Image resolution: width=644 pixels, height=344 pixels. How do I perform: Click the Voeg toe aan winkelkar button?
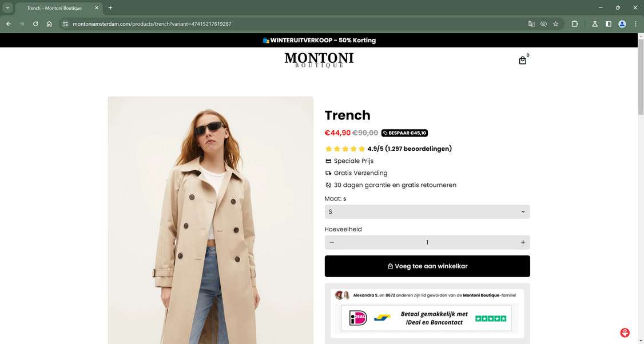pos(427,266)
